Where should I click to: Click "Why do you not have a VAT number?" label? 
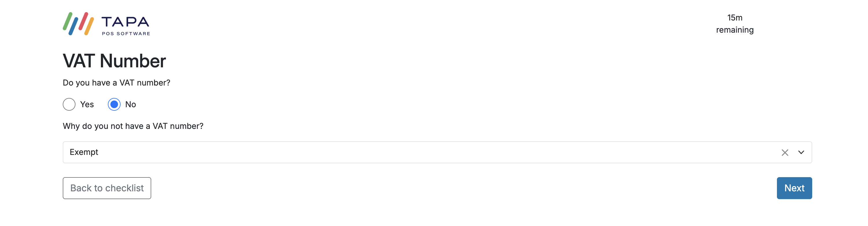(x=133, y=126)
